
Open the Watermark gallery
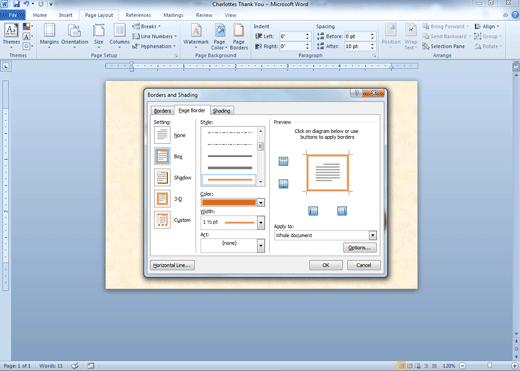196,36
